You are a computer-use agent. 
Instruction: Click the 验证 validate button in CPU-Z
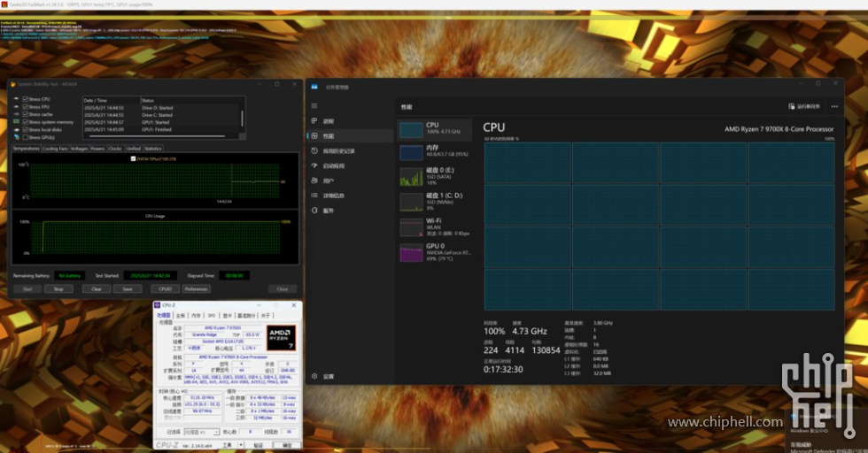(x=258, y=445)
